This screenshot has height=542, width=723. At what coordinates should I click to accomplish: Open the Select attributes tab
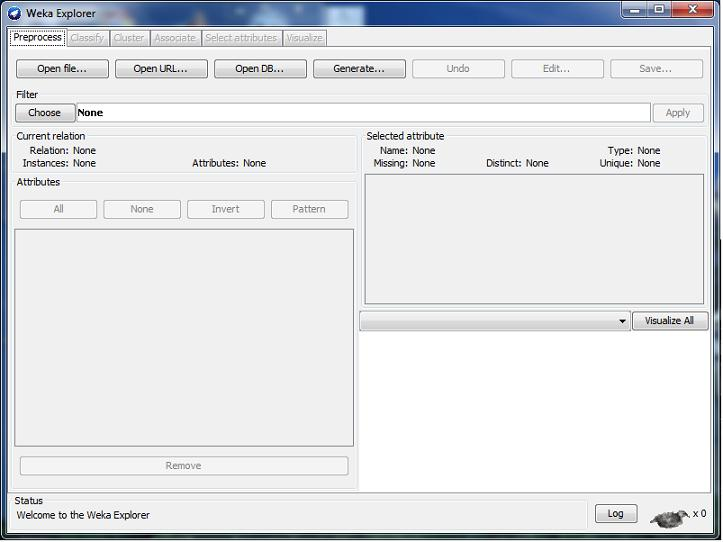tap(241, 38)
